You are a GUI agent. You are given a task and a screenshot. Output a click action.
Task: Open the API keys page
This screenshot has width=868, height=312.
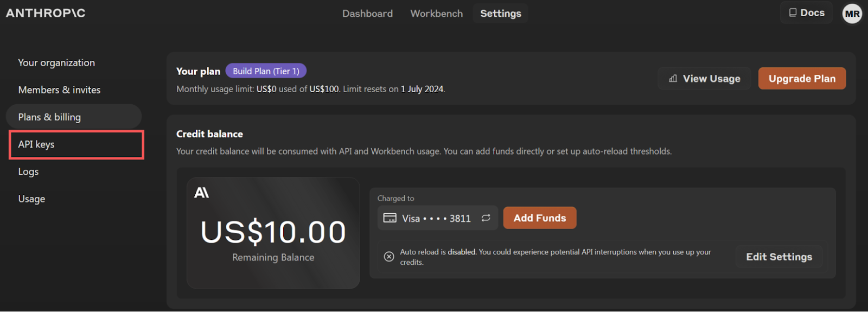pyautogui.click(x=36, y=144)
